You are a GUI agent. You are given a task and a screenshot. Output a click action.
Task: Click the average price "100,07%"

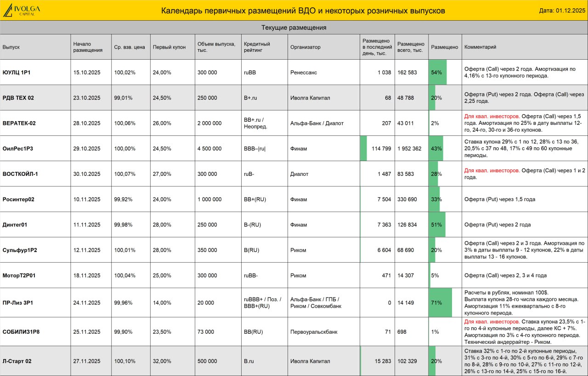tap(124, 174)
